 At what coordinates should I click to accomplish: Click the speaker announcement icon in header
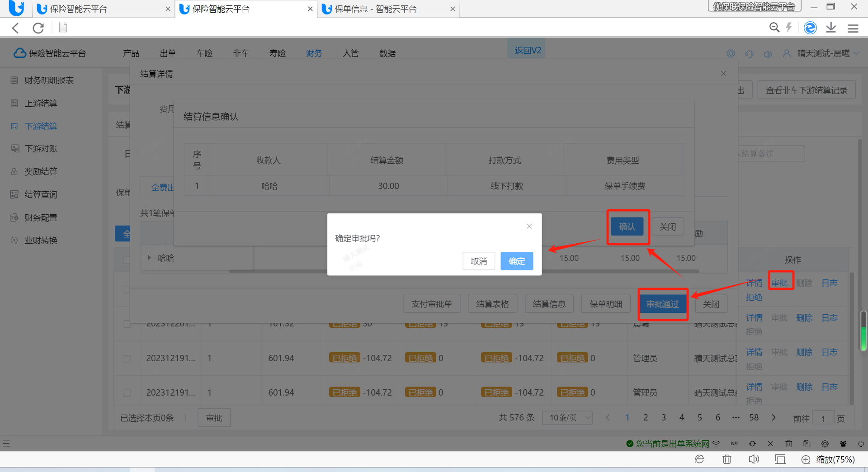(768, 54)
